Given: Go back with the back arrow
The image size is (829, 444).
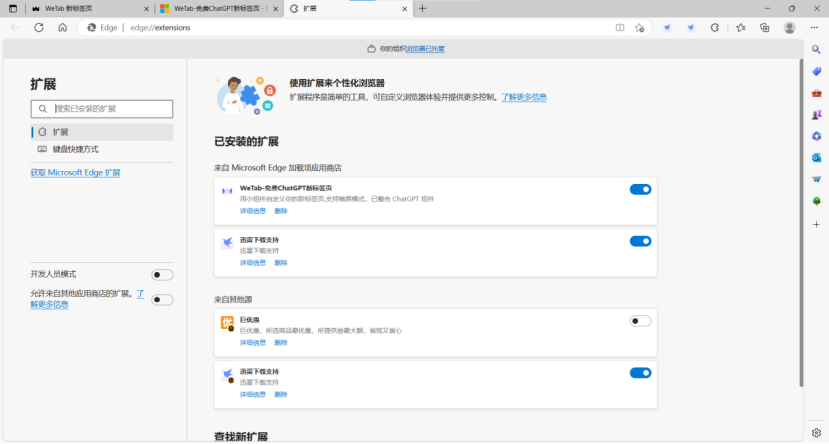Looking at the screenshot, I should tap(15, 27).
